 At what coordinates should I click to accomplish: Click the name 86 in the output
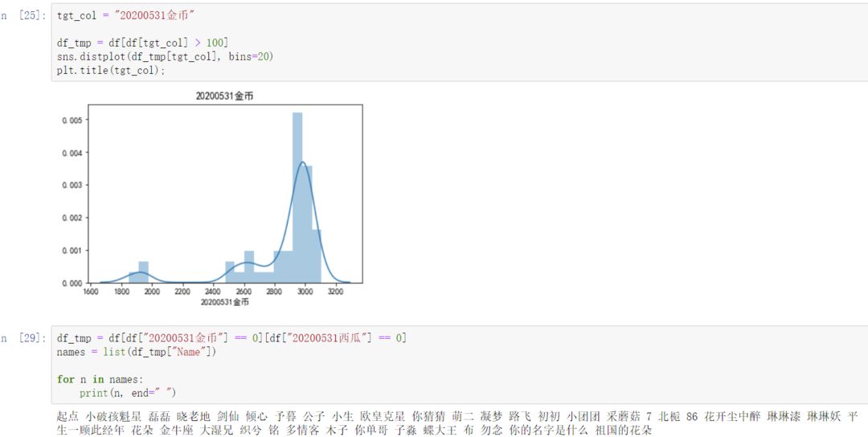tap(693, 416)
